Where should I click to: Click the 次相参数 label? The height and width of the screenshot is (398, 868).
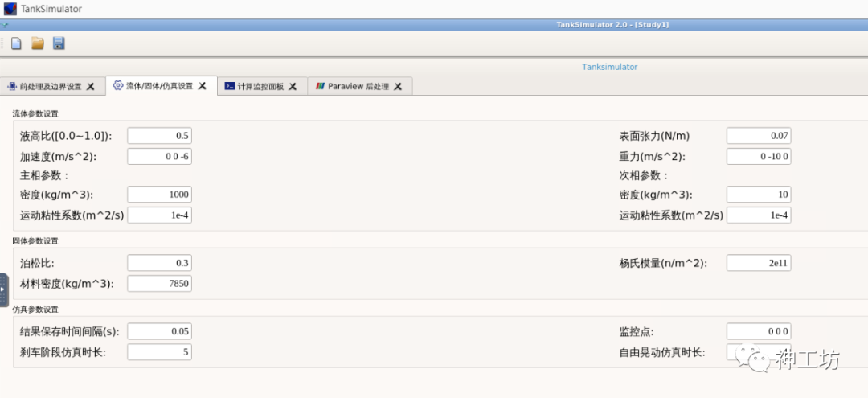click(x=643, y=175)
